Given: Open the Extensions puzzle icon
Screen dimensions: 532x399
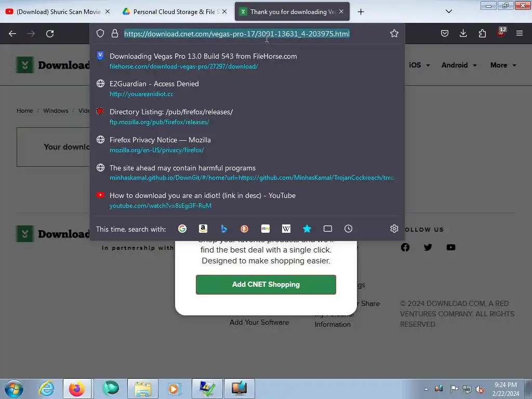Looking at the screenshot, I should pos(482,33).
